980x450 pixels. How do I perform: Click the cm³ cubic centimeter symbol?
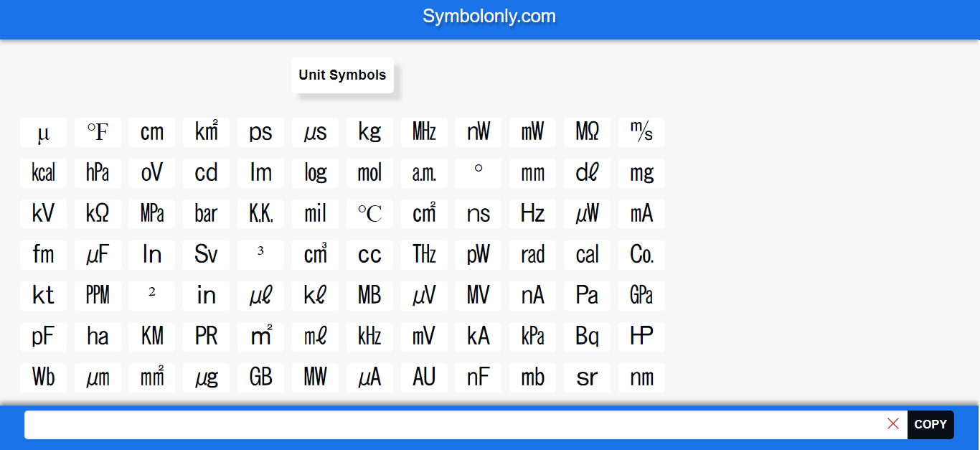click(x=315, y=255)
